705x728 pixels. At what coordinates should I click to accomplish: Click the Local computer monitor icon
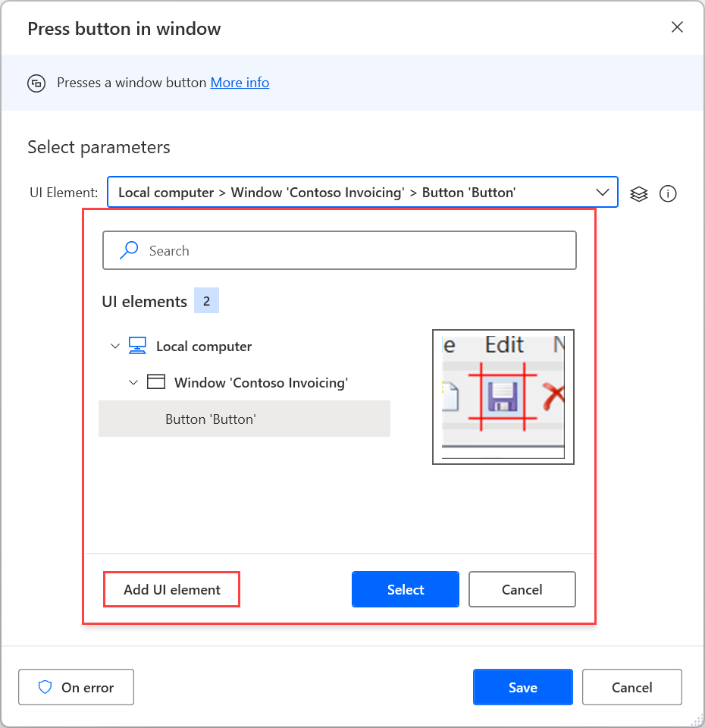coord(137,346)
